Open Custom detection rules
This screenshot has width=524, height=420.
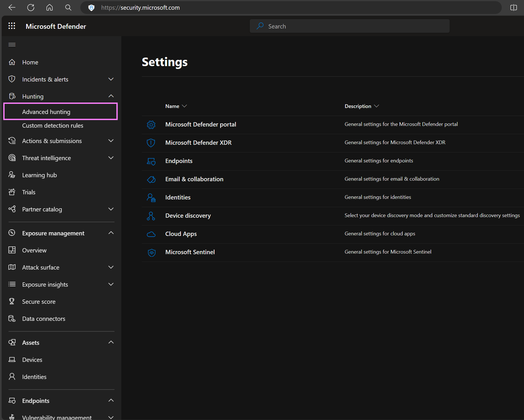coord(53,126)
